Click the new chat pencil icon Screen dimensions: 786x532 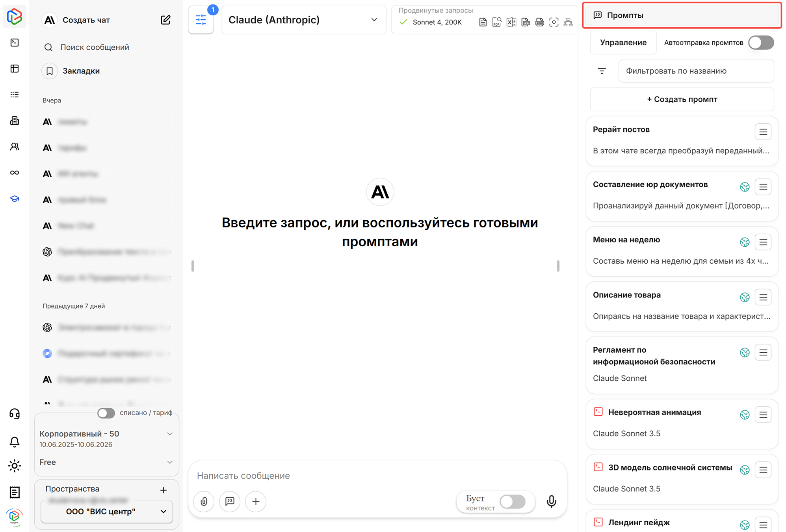click(165, 20)
